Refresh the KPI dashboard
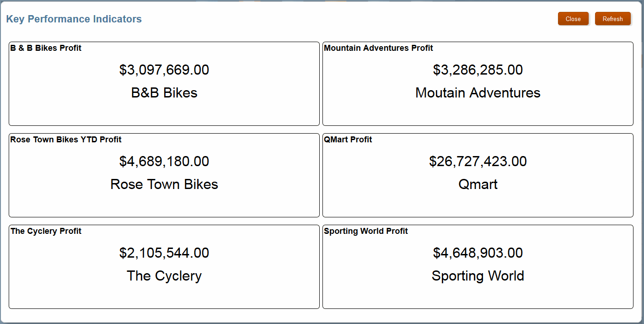644x324 pixels. [x=612, y=19]
